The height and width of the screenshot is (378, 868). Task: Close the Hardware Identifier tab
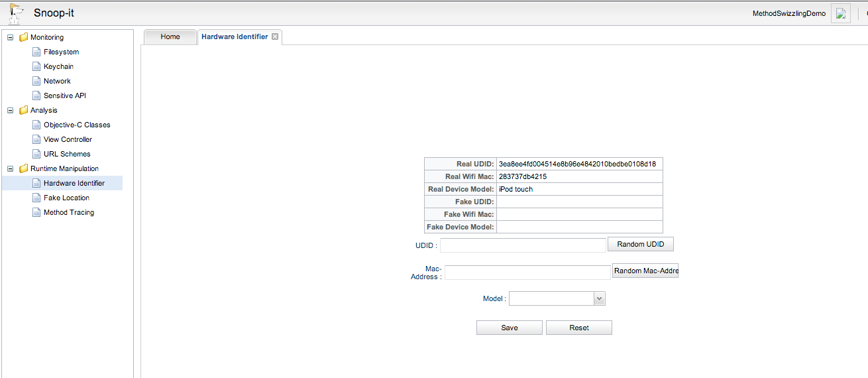click(275, 36)
